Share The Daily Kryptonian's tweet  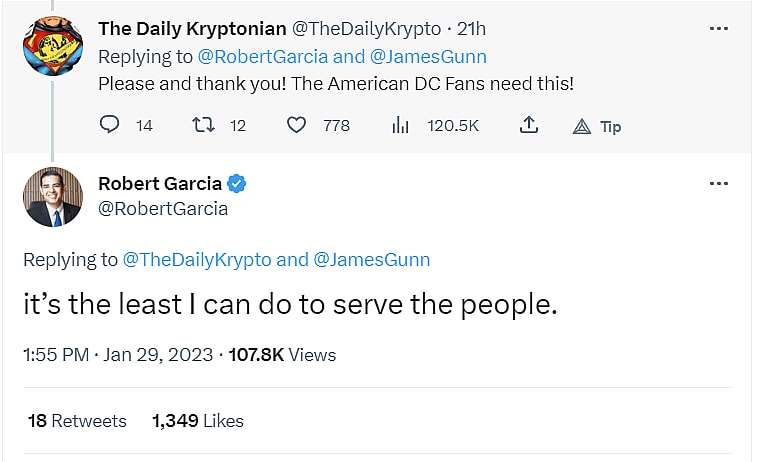[x=529, y=125]
